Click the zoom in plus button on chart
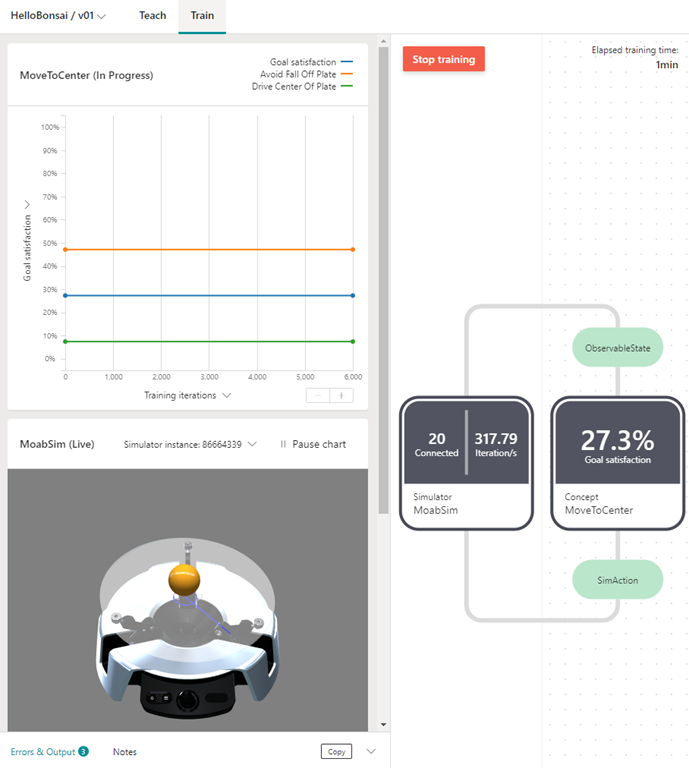 [x=342, y=395]
